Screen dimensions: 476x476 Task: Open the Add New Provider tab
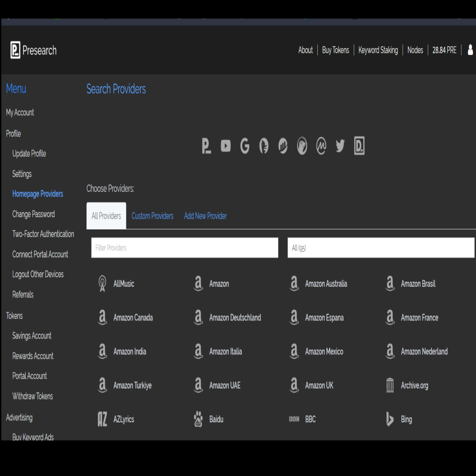point(205,216)
